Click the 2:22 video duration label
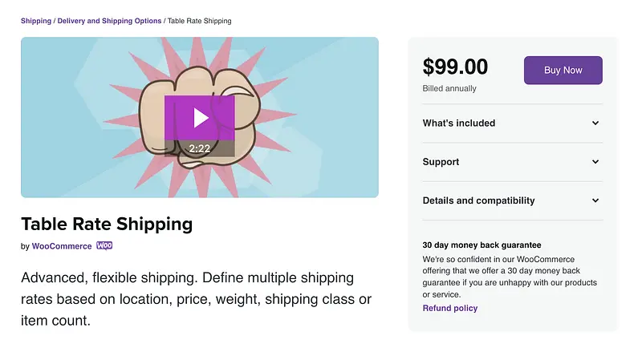Image resolution: width=642 pixels, height=364 pixels. (200, 148)
